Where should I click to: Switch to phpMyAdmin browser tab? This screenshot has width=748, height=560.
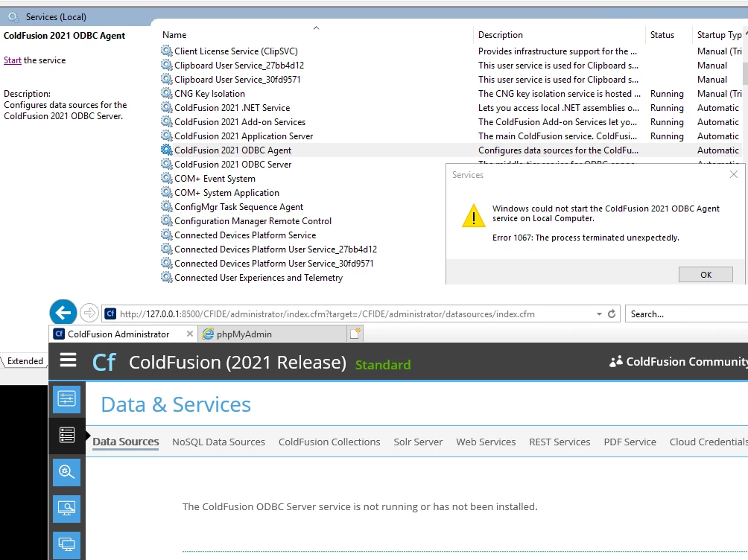(x=272, y=334)
